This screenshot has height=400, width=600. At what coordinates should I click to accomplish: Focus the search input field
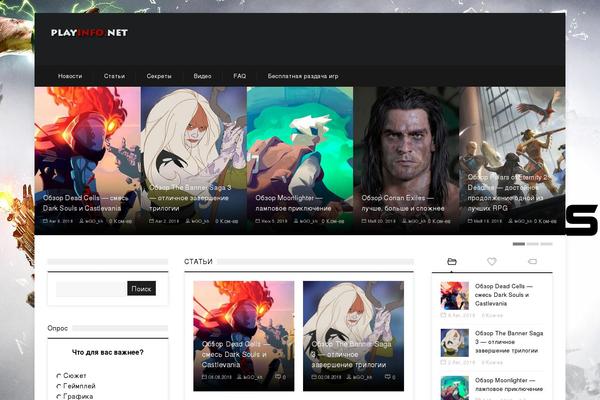click(x=91, y=289)
